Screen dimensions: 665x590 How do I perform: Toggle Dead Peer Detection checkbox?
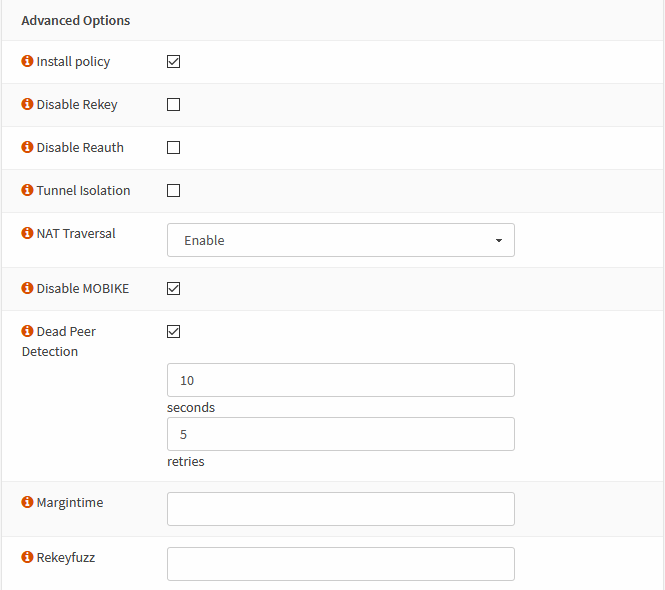173,331
